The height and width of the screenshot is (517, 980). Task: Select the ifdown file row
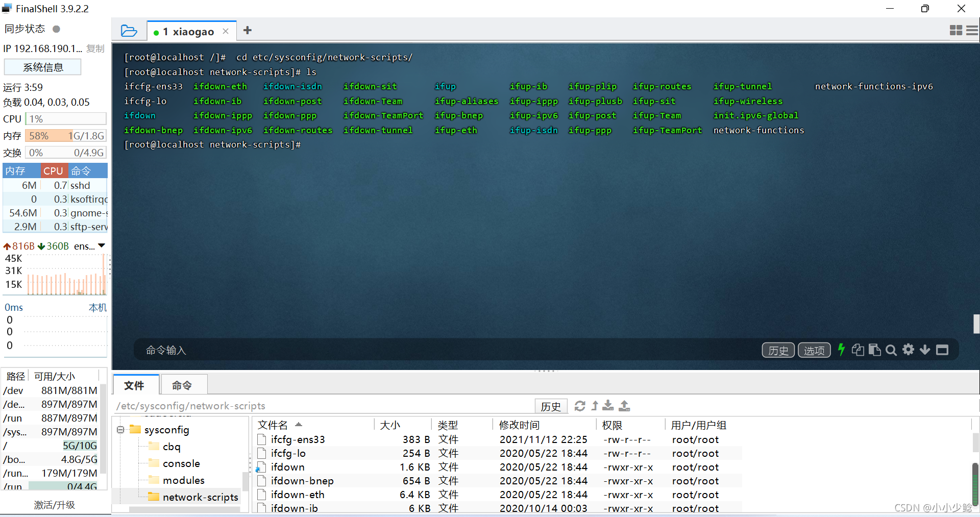(498, 467)
